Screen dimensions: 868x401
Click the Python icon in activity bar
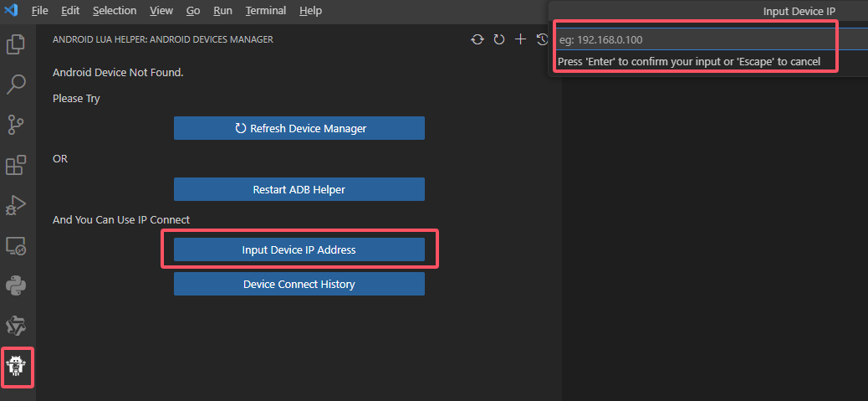coord(16,286)
